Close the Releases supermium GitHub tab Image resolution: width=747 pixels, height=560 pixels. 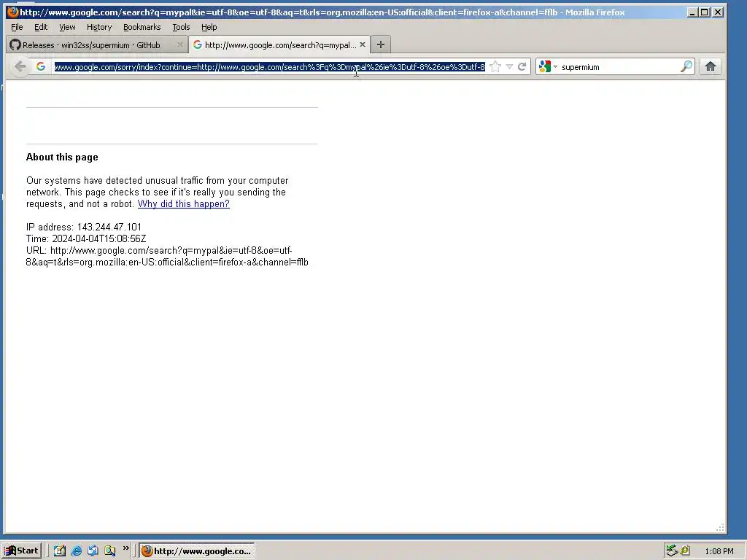[179, 44]
